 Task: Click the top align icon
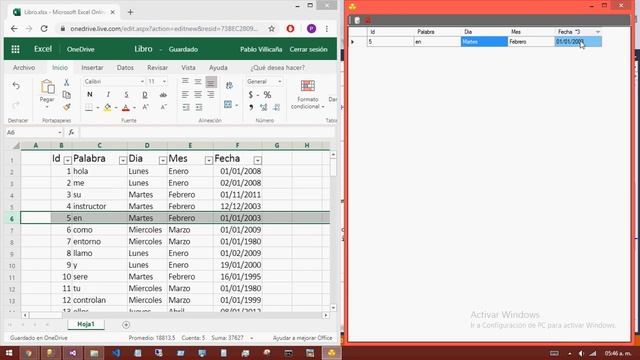coord(185,82)
